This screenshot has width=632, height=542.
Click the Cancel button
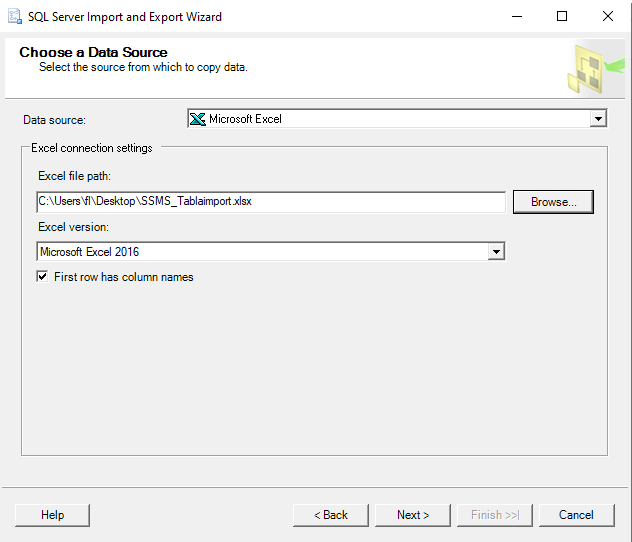576,515
